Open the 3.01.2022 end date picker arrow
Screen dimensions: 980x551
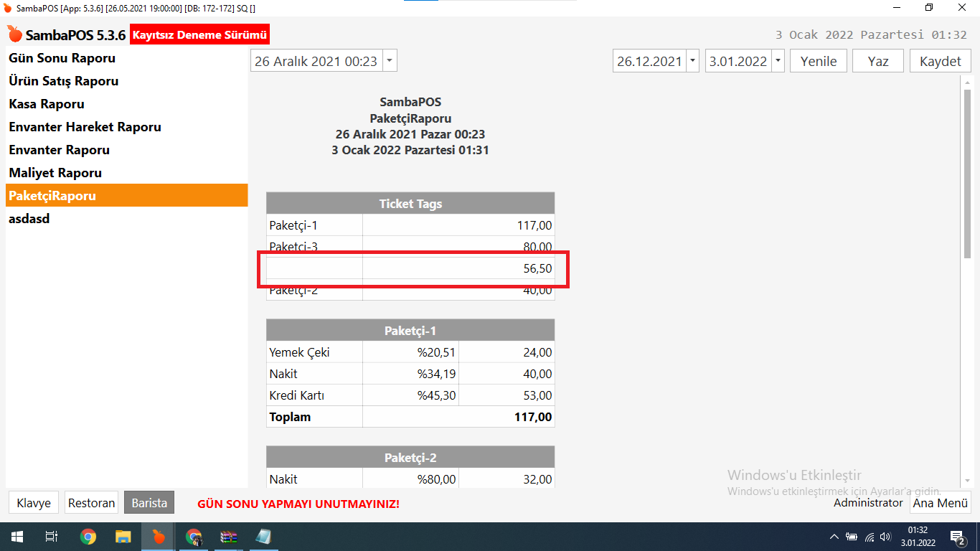point(778,61)
